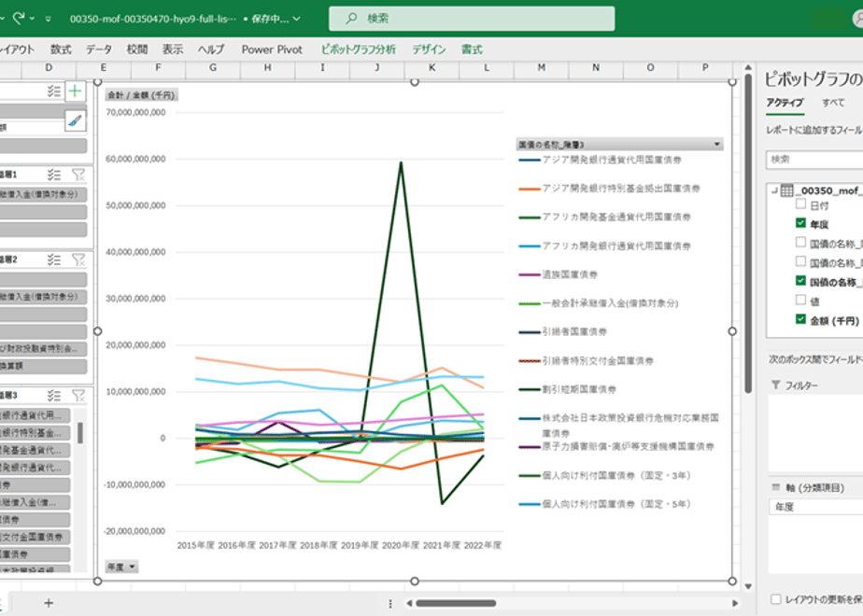Collapse the _00350_mof table tree node
The height and width of the screenshot is (616, 863).
(x=774, y=190)
